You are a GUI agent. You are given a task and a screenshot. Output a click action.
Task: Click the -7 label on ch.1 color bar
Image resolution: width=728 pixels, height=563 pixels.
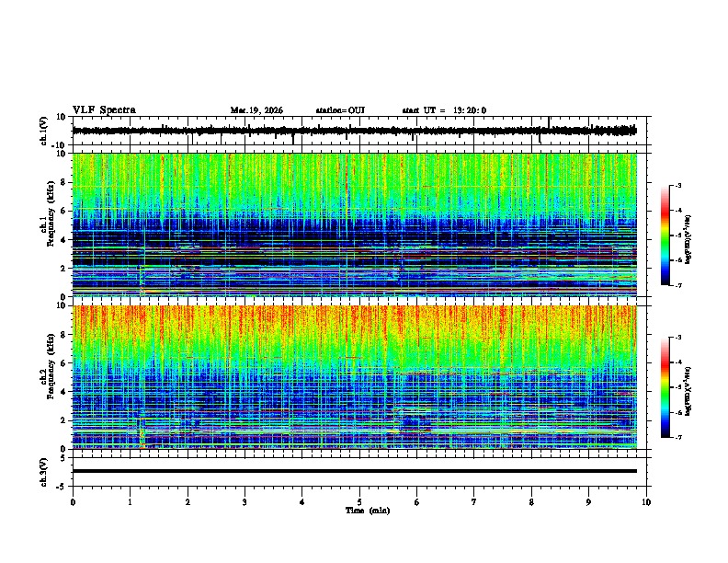678,285
